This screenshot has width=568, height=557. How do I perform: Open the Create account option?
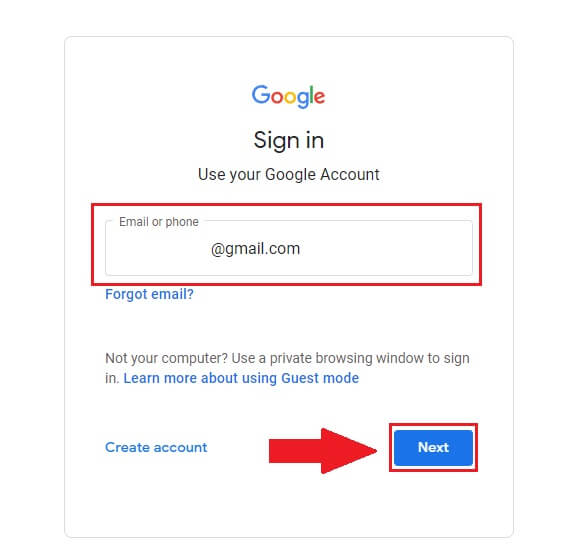tap(156, 447)
